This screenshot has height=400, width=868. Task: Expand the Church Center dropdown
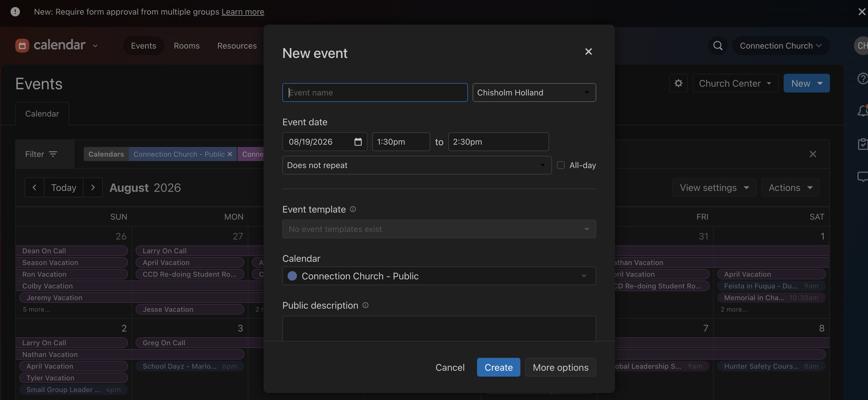point(735,83)
